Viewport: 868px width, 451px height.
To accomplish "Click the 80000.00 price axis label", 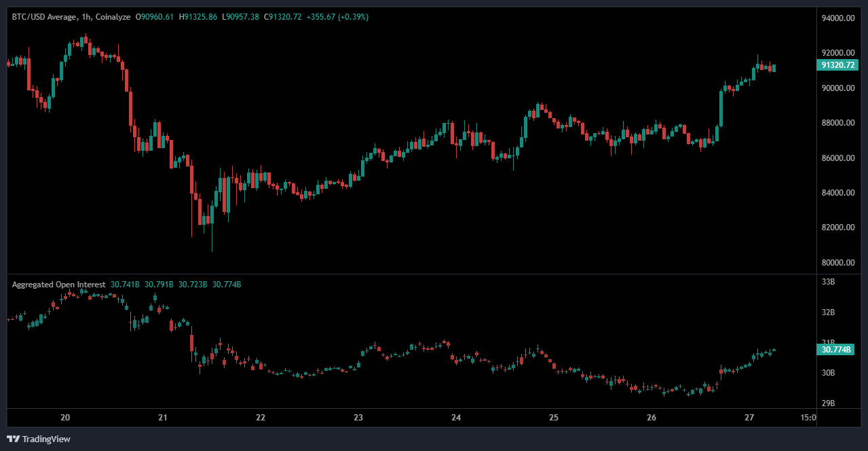I will [837, 263].
